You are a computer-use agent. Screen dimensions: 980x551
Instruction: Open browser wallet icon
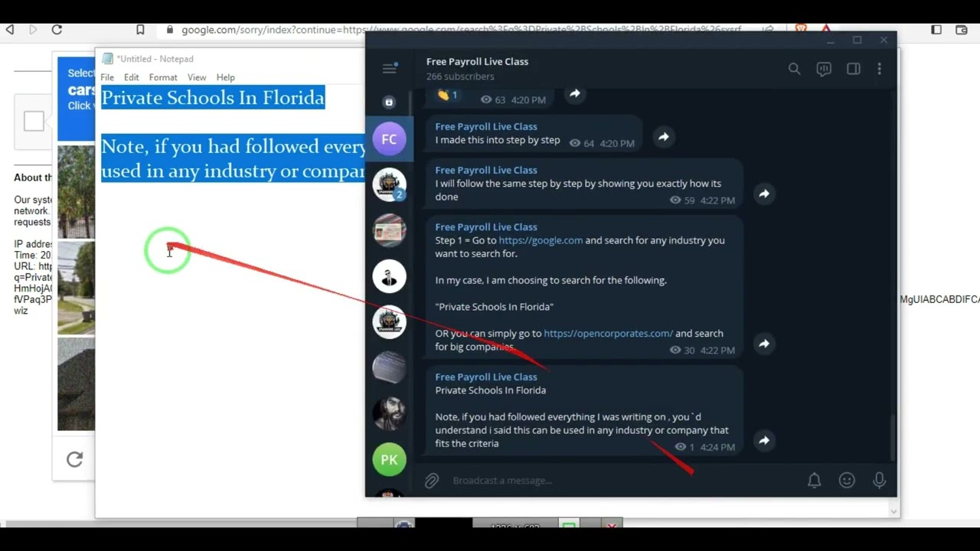[962, 30]
